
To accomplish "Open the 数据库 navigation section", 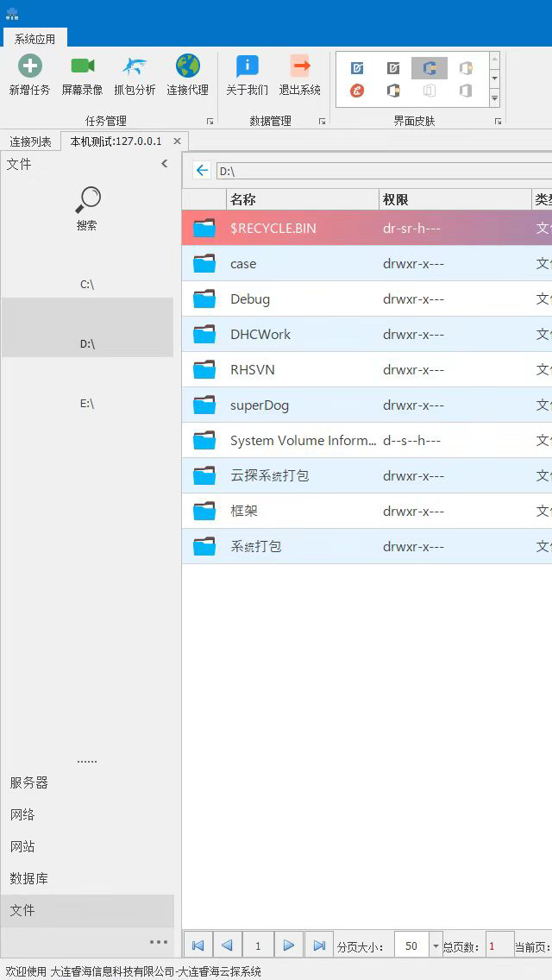I will tap(29, 878).
